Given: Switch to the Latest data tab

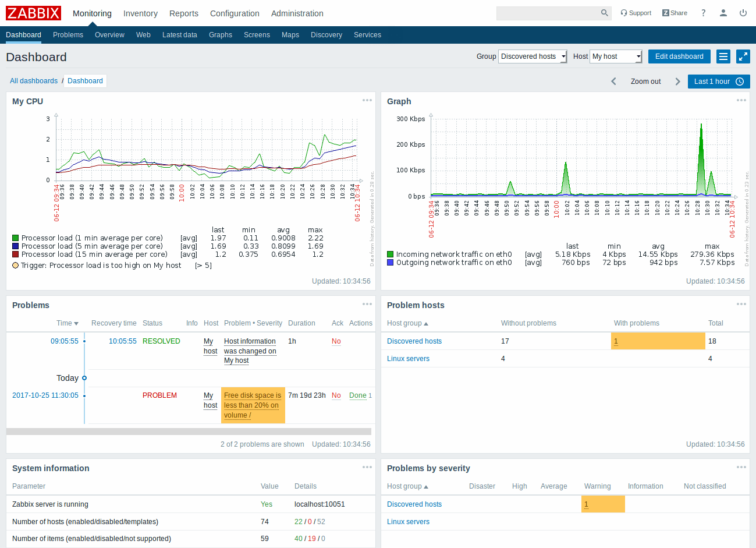Looking at the screenshot, I should 180,35.
